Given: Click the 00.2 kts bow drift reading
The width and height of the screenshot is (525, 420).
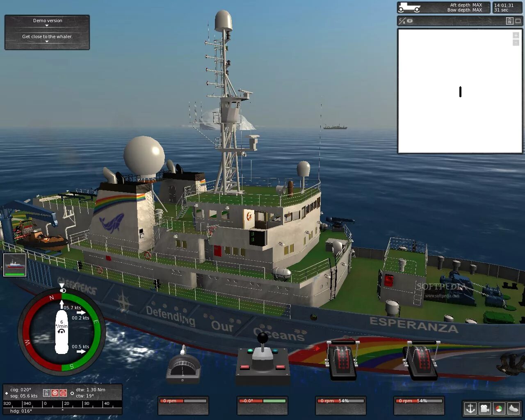Looking at the screenshot, I should point(80,318).
